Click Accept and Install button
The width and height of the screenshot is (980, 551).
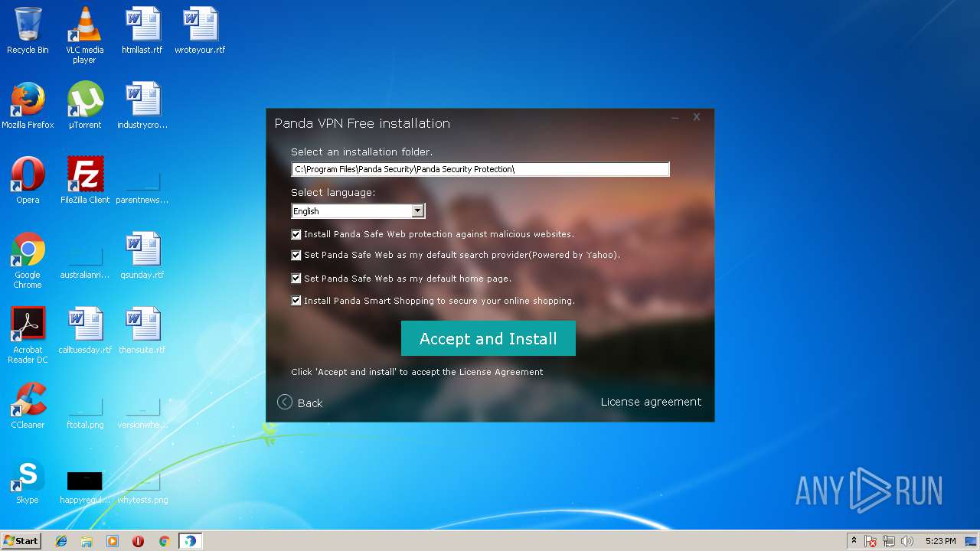click(x=488, y=338)
